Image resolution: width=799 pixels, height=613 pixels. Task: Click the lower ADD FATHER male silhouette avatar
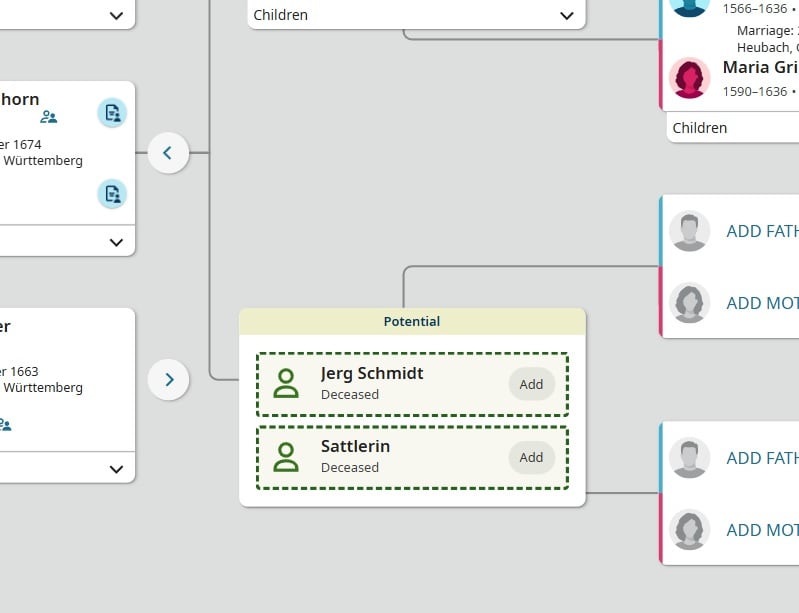[690, 458]
